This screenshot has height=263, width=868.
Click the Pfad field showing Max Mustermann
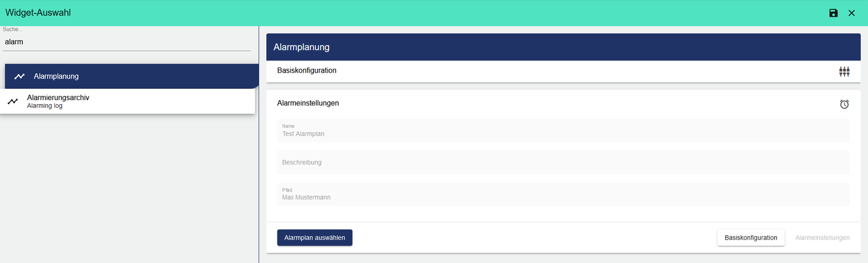pyautogui.click(x=563, y=194)
